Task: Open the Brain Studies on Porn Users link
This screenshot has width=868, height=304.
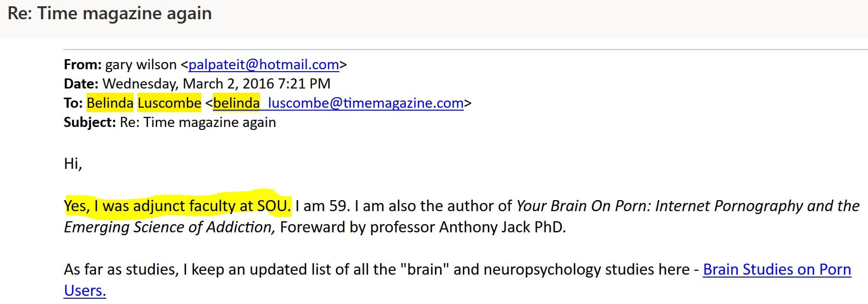Action: click(x=776, y=269)
